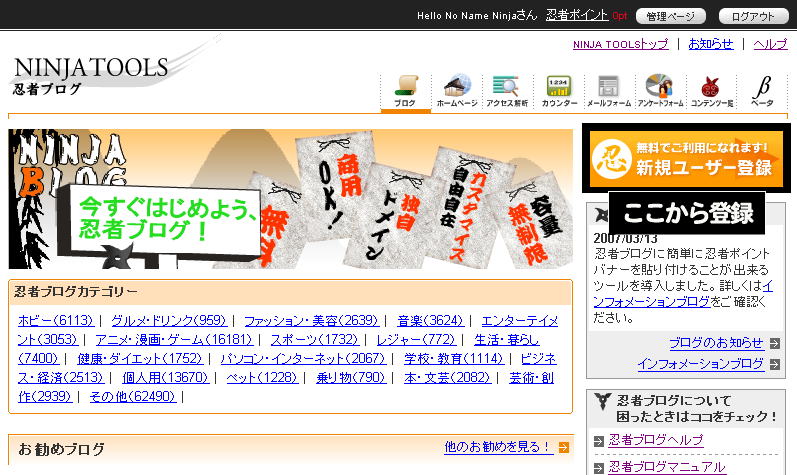Click arrow icon beside インフォメーションブログ
797x475 pixels.
(775, 364)
